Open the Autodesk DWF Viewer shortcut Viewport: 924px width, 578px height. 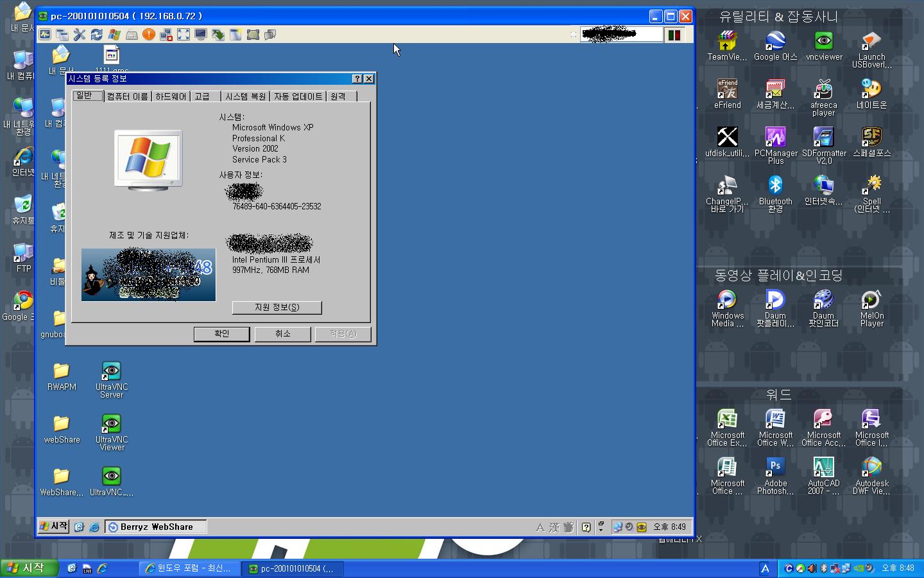tap(871, 476)
